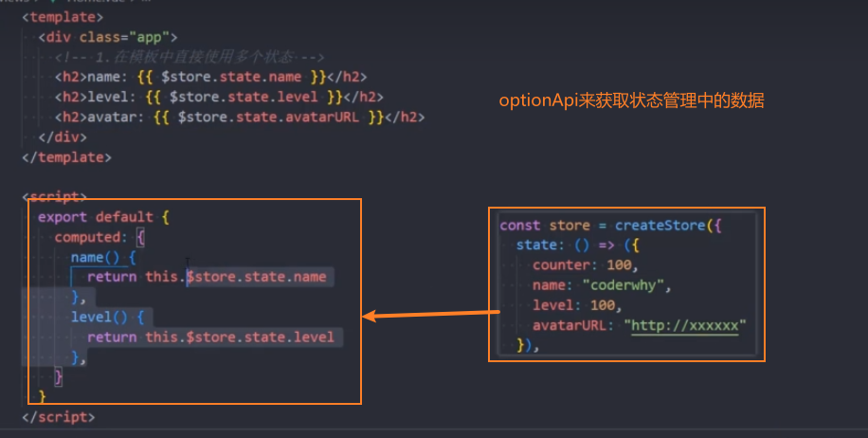Click the 'level: 100,' property
The height and width of the screenshot is (438, 868).
click(x=577, y=305)
